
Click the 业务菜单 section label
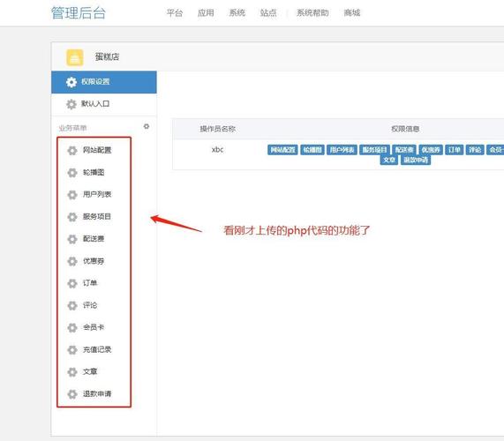pos(72,128)
